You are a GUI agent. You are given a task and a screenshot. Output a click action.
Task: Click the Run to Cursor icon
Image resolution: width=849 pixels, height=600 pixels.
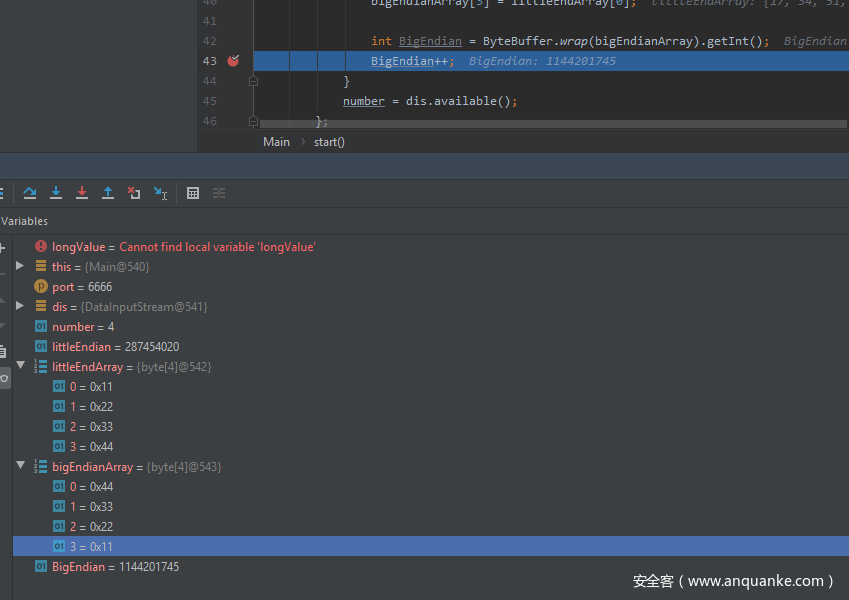160,193
